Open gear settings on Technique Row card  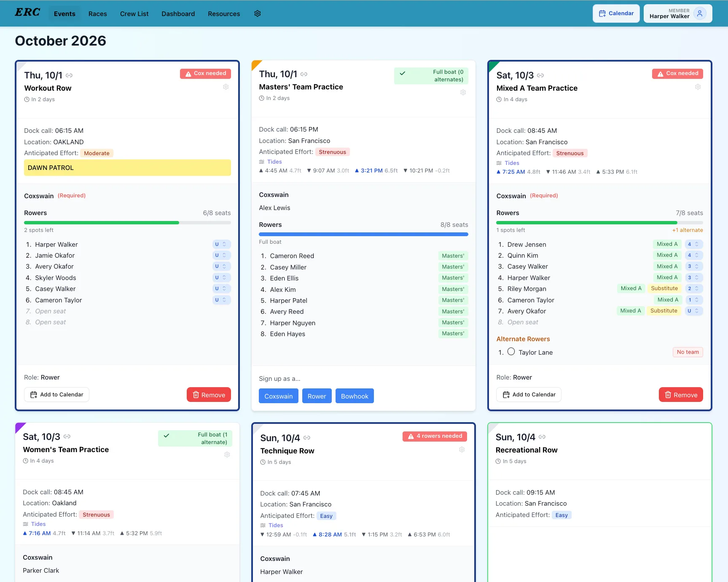[462, 450]
